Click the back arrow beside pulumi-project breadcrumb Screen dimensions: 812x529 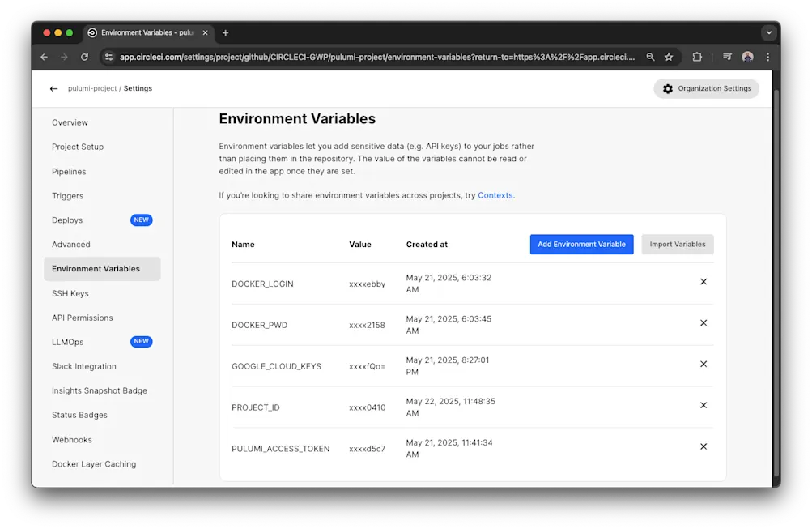tap(53, 88)
